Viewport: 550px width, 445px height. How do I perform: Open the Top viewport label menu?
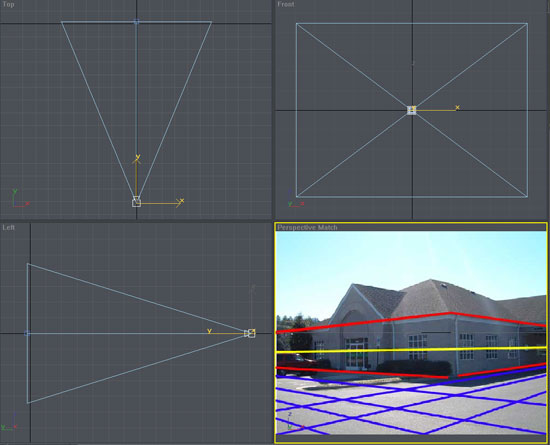(8, 5)
